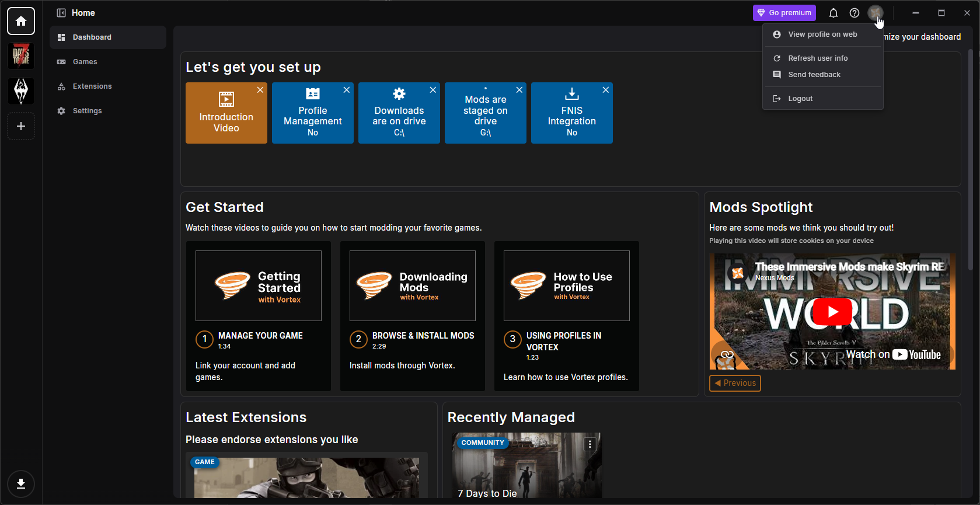Dismiss the FNIS Integration card
This screenshot has height=505, width=980.
(x=606, y=90)
